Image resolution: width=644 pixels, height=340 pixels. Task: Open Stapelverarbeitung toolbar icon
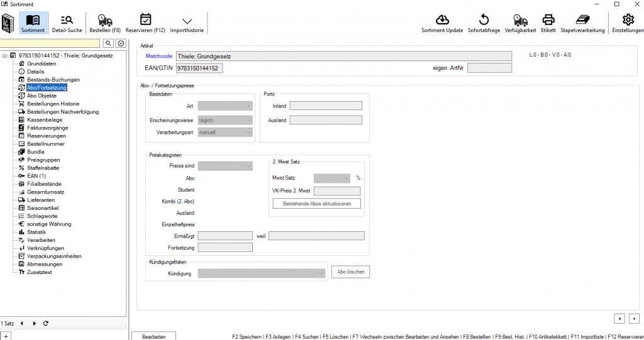coord(582,21)
